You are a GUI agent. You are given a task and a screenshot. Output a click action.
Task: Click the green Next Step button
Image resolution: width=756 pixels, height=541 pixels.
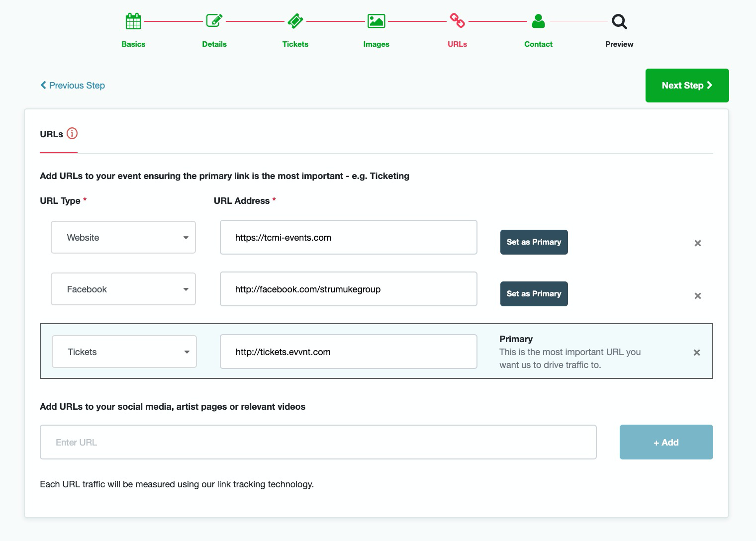pos(687,86)
